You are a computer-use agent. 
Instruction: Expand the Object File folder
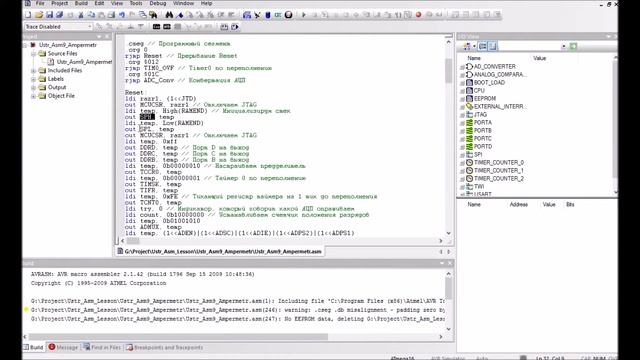(33, 96)
